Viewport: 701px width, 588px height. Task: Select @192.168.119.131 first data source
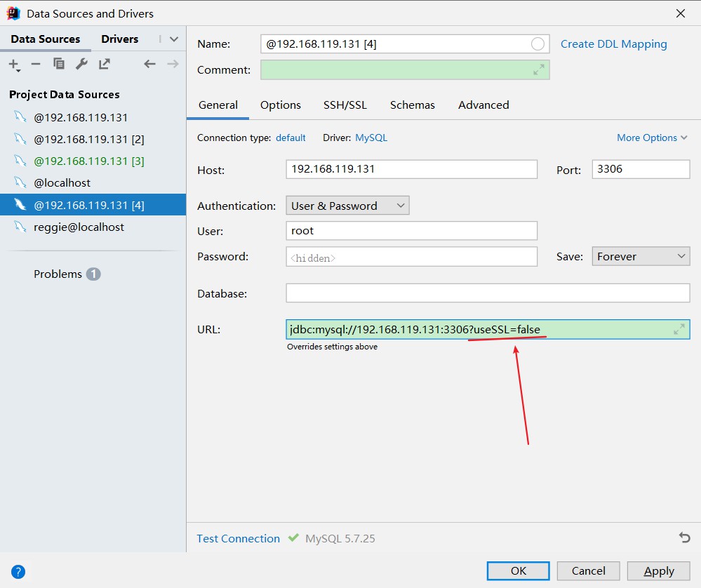(x=93, y=117)
